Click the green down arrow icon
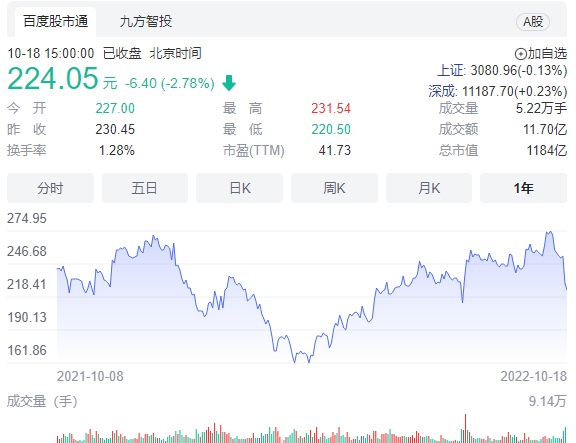Image resolution: width=576 pixels, height=443 pixels. click(229, 83)
